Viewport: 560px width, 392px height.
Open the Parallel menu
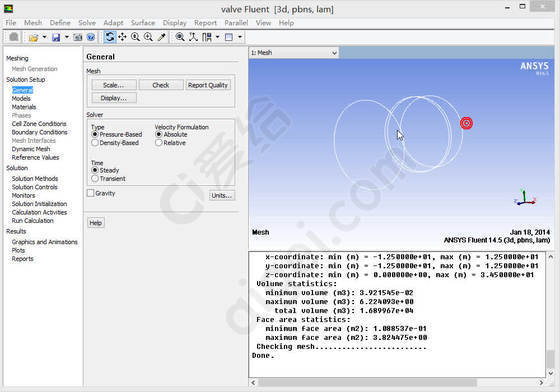(236, 23)
